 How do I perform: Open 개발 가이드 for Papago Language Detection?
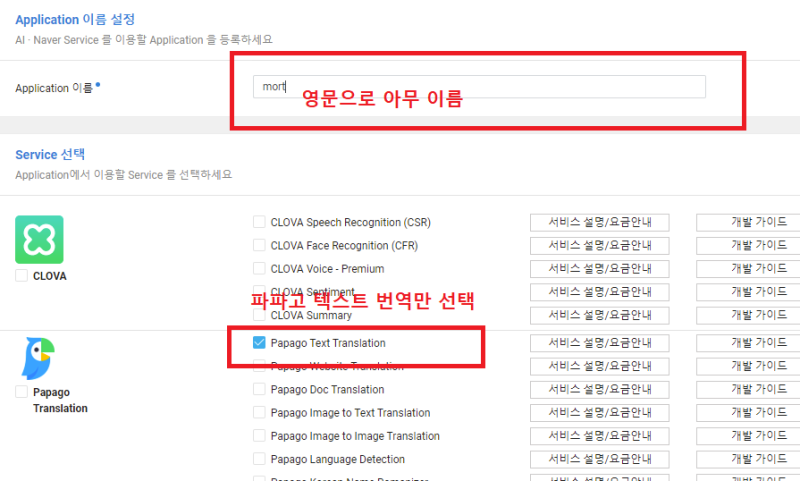(x=748, y=459)
